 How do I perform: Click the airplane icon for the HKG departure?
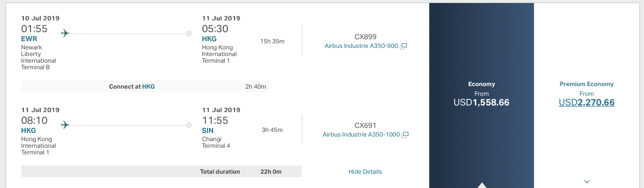pos(65,125)
